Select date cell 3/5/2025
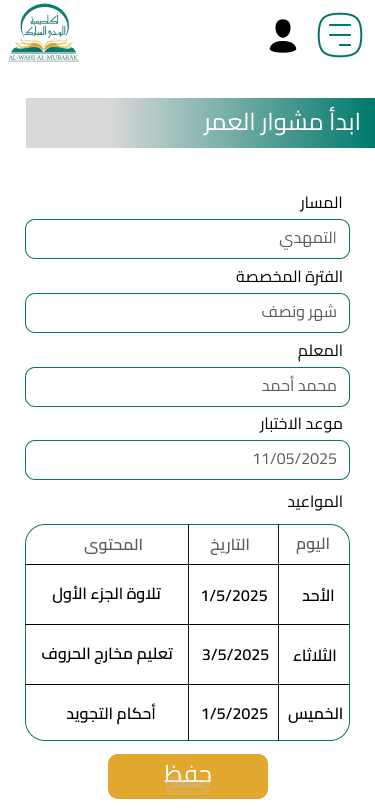This screenshot has width=375, height=812. [233, 655]
